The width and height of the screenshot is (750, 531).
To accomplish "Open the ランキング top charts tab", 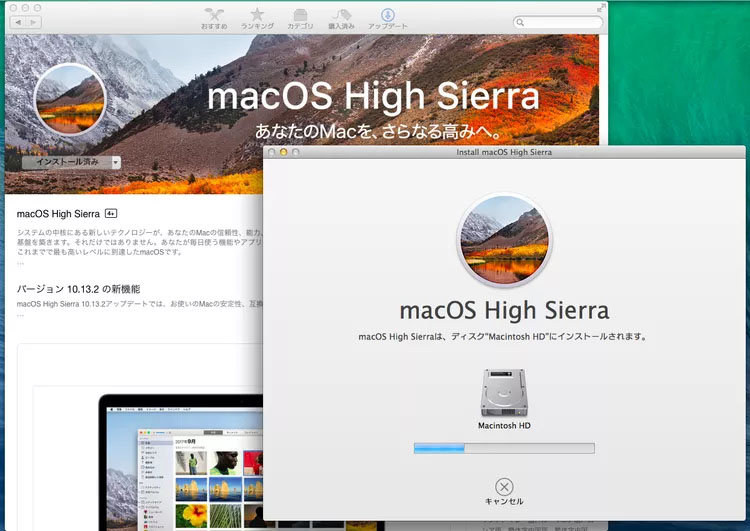I will [x=257, y=19].
